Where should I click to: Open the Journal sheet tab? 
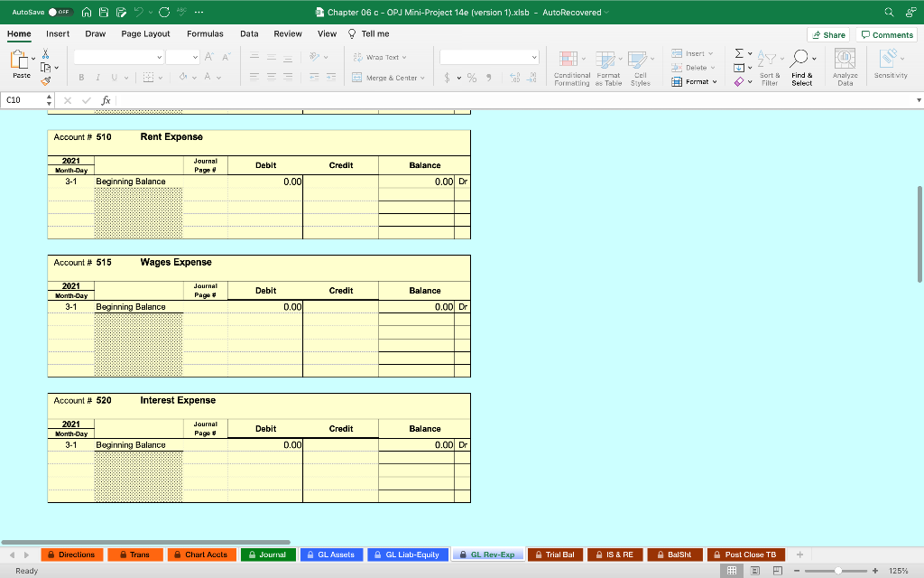click(268, 555)
